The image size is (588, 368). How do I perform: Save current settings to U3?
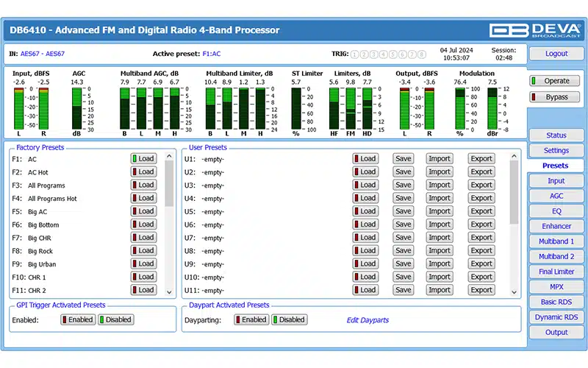tap(403, 185)
